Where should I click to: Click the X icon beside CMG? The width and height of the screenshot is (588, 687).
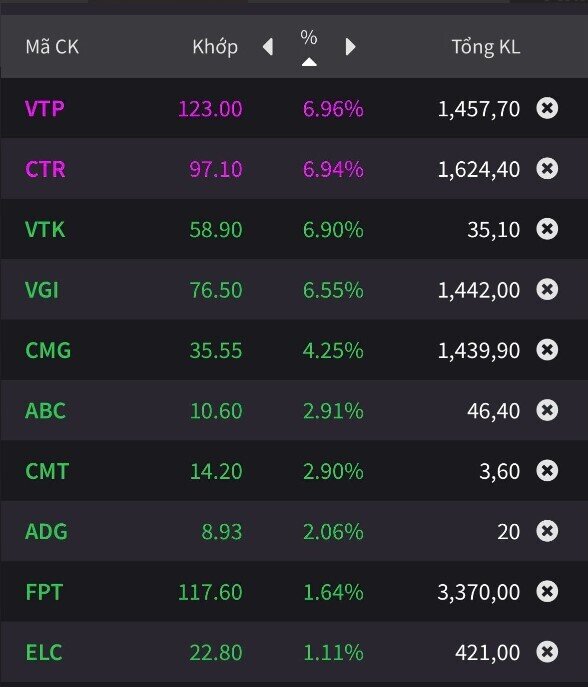coord(547,350)
